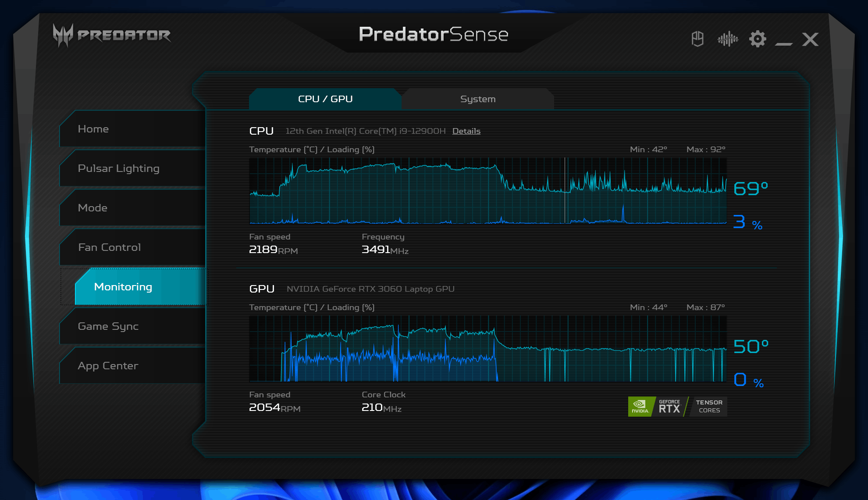Open settings via the gear icon

pos(758,39)
